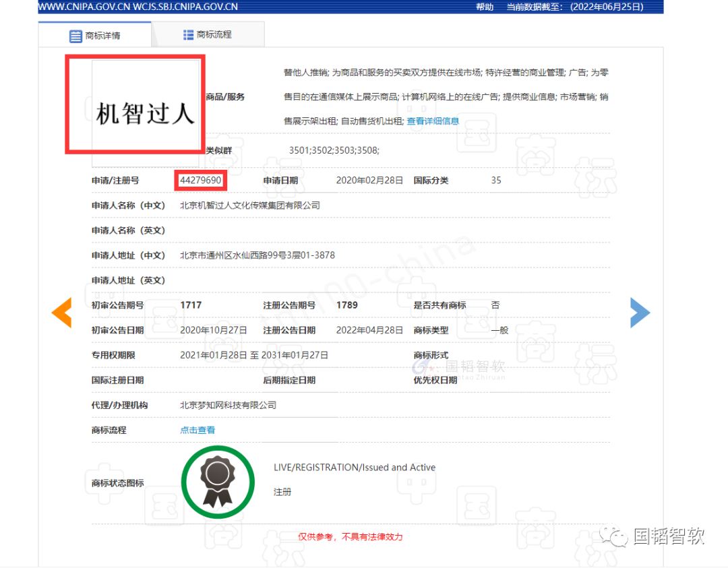
Task: Select registration number 44279690
Action: tap(201, 180)
